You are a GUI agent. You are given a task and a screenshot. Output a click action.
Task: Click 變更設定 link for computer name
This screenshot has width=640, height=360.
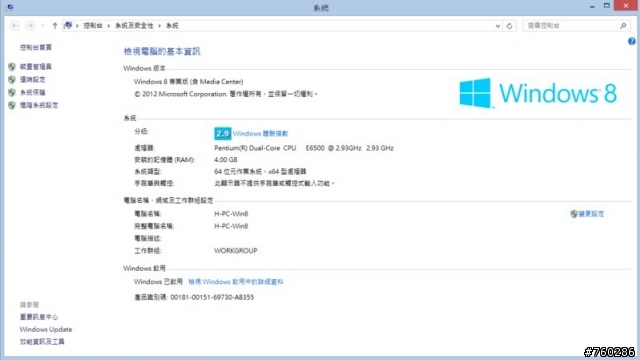(591, 214)
